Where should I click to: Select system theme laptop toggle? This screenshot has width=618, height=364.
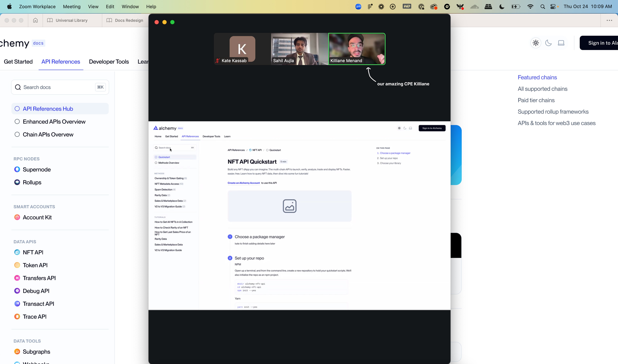tap(561, 43)
